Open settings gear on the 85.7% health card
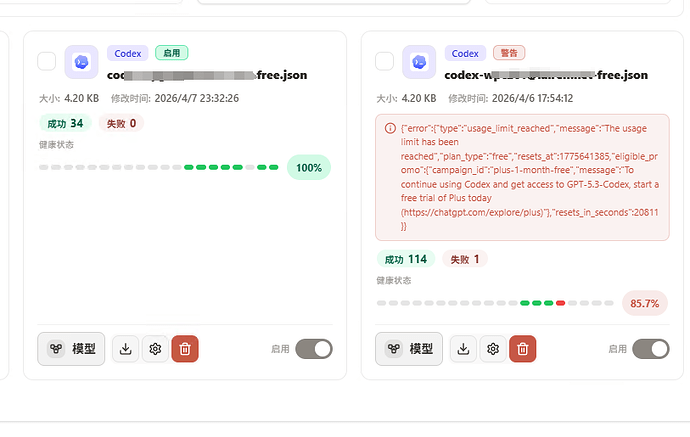Image resolution: width=690 pixels, height=437 pixels. pyautogui.click(x=493, y=349)
